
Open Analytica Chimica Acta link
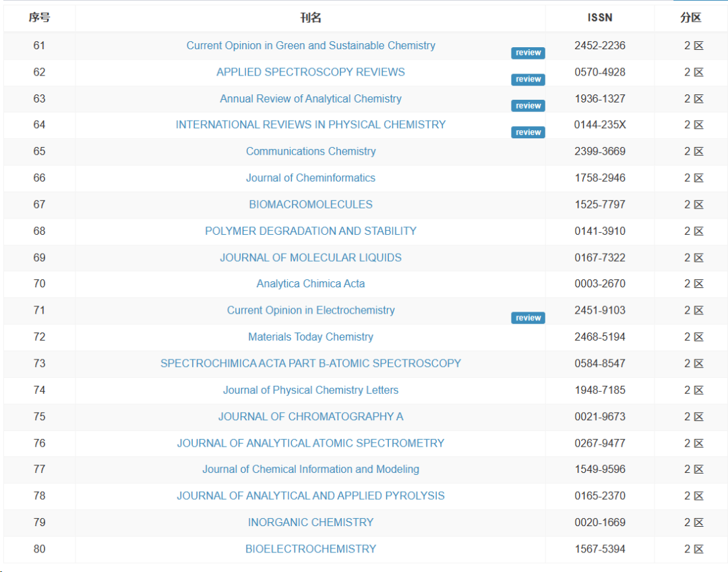point(311,283)
